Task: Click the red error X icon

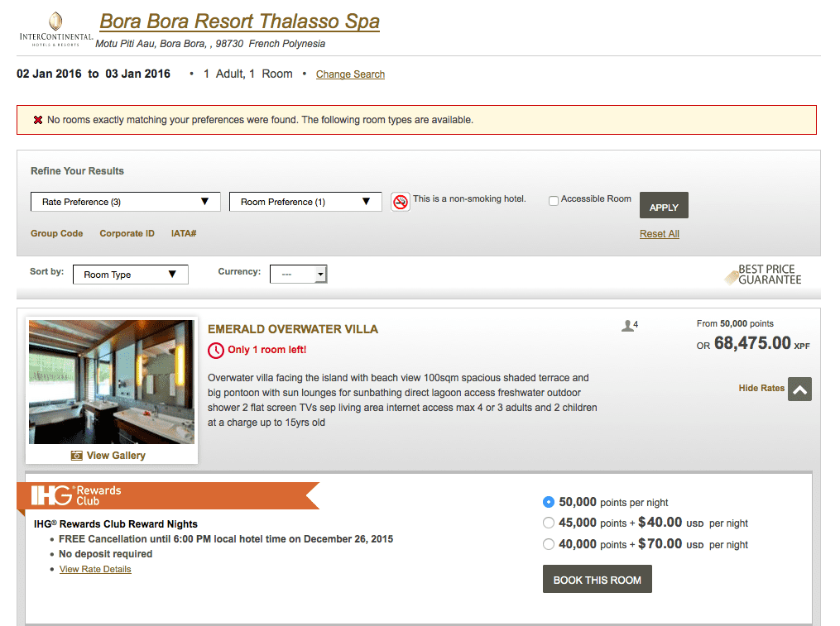Action: 38,120
